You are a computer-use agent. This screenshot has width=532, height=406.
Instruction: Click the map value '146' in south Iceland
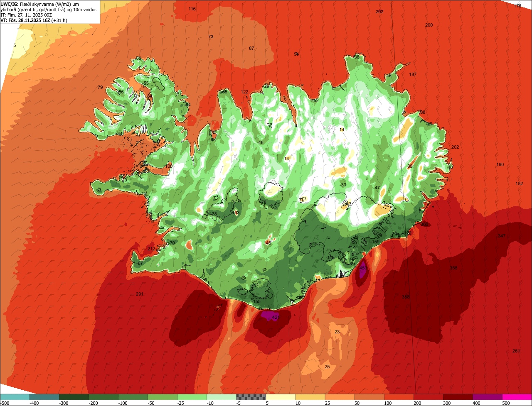(268, 243)
